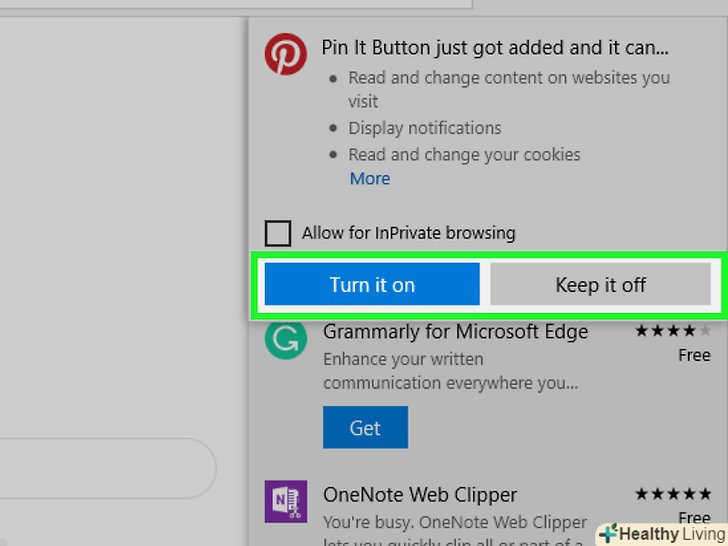Click the Grammarly extension icon
728x546 pixels.
(286, 339)
